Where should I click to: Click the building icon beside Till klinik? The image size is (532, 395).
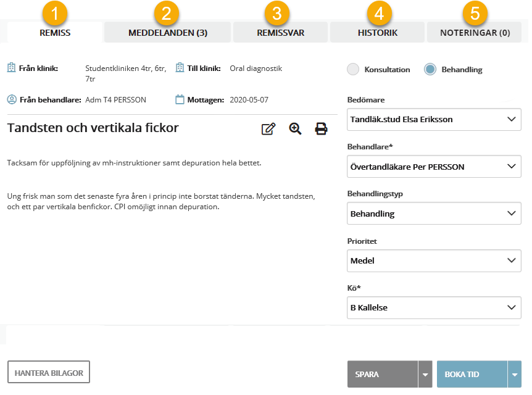tap(180, 68)
